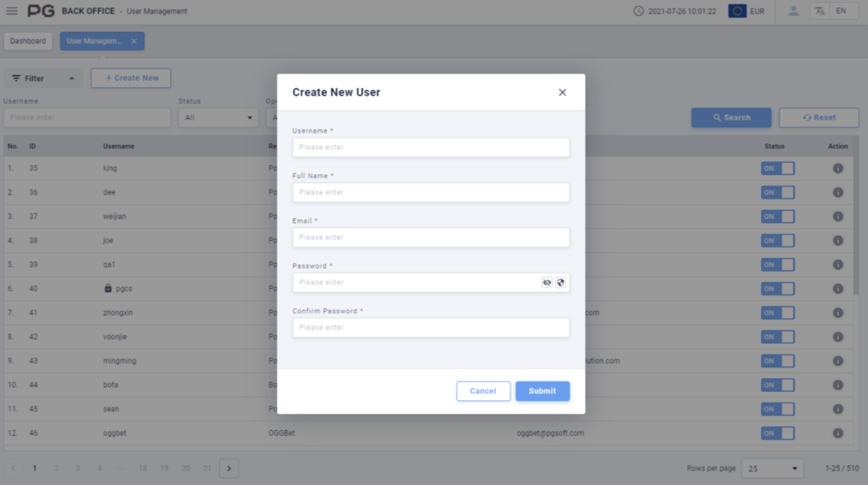Open the Rows per page dropdown
This screenshot has width=868, height=485.
772,468
